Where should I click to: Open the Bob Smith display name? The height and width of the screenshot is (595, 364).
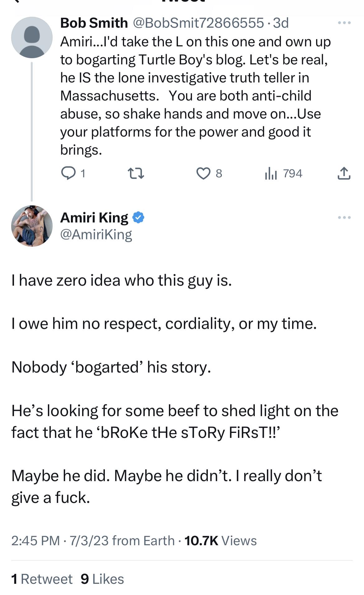pos(94,23)
